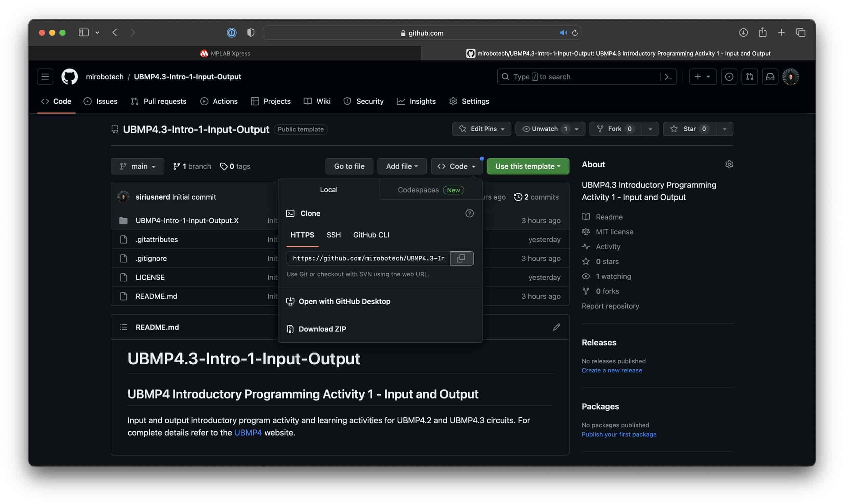The image size is (844, 504).
Task: Open the Insights tab
Action: [416, 101]
